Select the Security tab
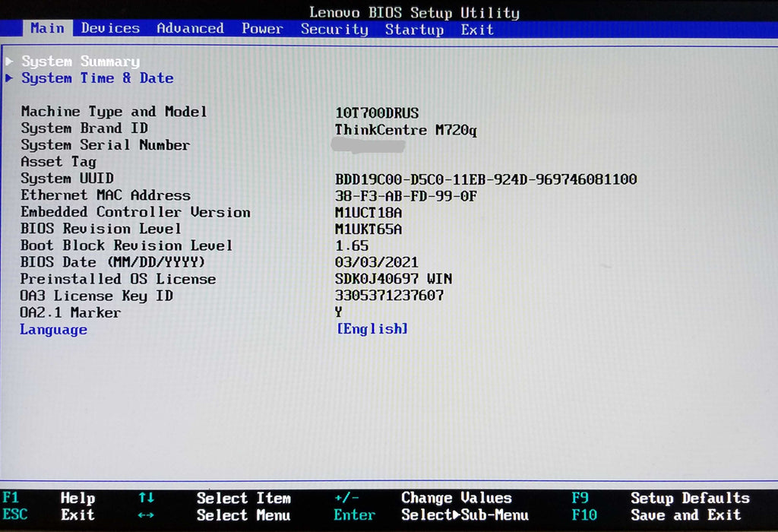Image resolution: width=778 pixels, height=532 pixels. point(335,30)
